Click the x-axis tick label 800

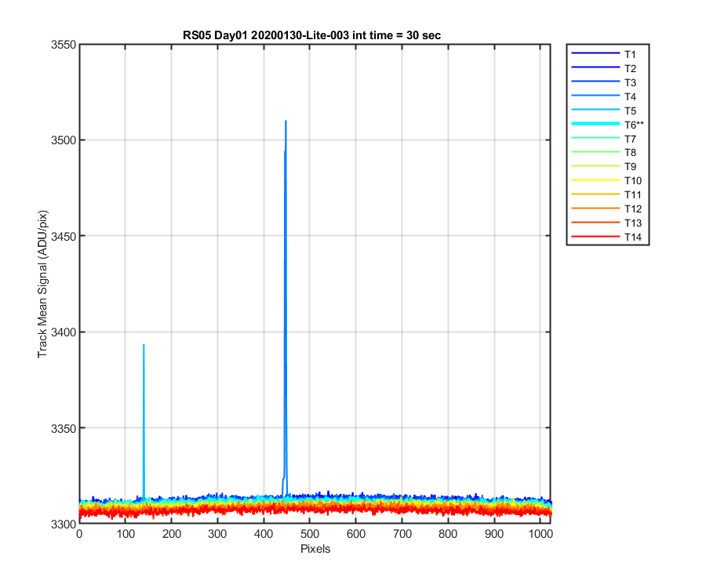[448, 534]
